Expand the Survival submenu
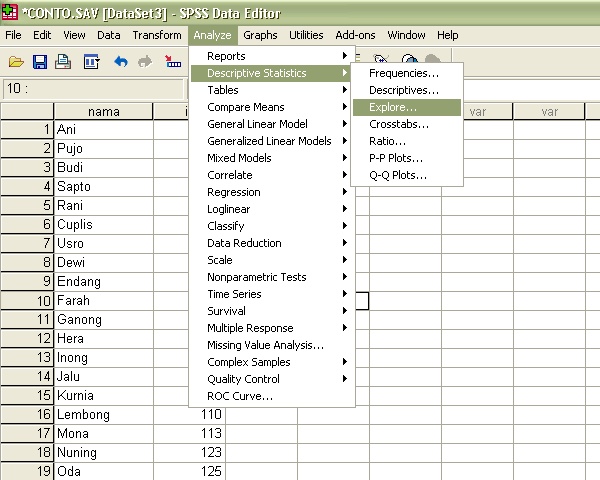600x480 pixels. [272, 311]
